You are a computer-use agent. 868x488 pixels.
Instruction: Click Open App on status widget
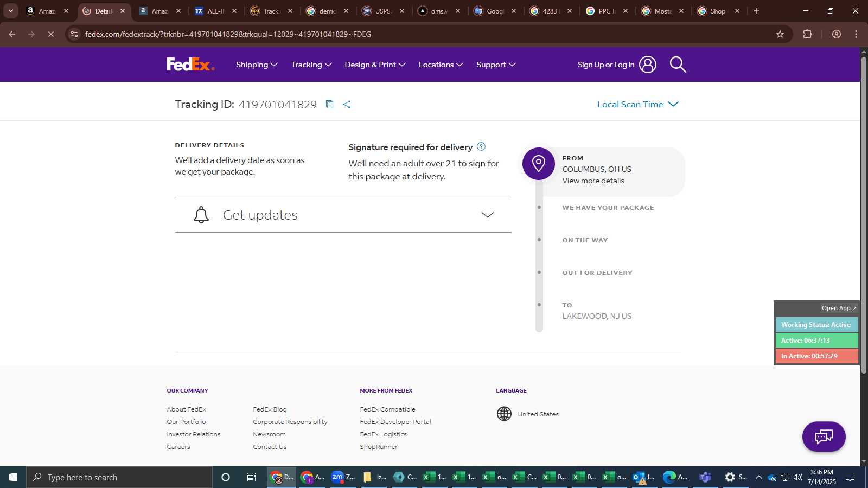839,308
